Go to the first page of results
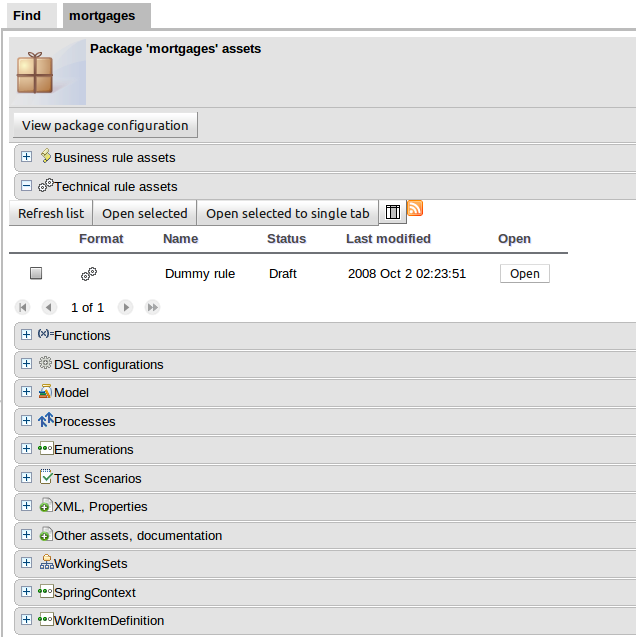The image size is (636, 637). point(24,307)
